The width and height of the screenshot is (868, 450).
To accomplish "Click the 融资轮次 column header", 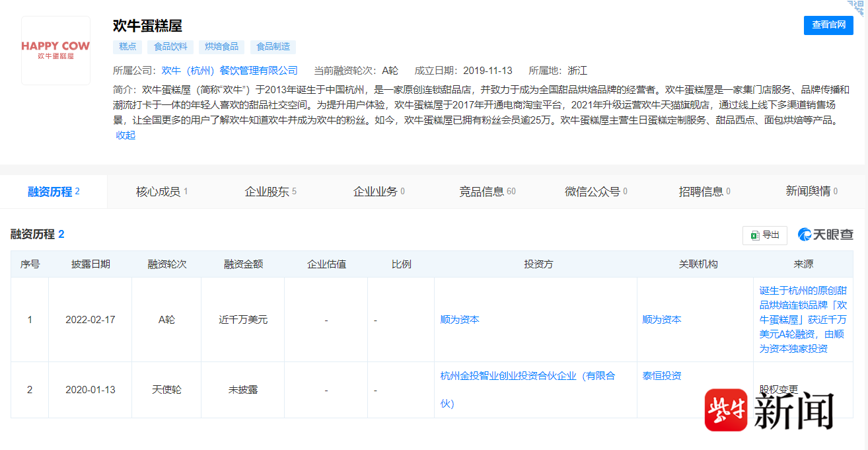I will click(x=166, y=264).
